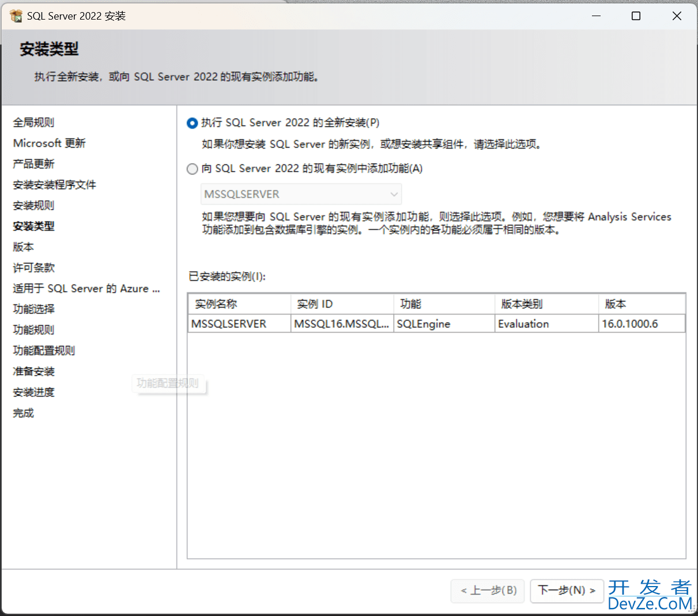The width and height of the screenshot is (698, 616).
Task: Select the 版本 step in sidebar
Action: pos(23,247)
